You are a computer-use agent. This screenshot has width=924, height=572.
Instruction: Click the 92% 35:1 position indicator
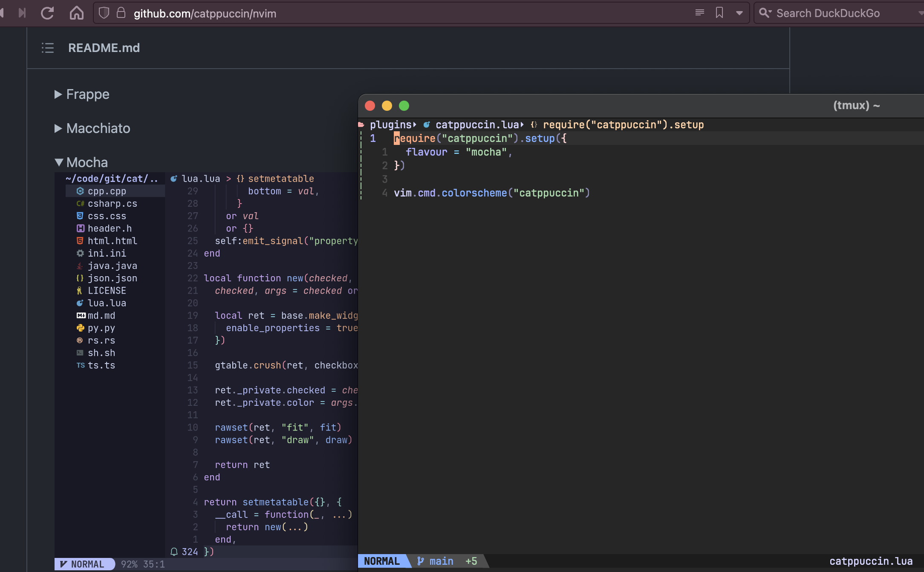(x=143, y=564)
